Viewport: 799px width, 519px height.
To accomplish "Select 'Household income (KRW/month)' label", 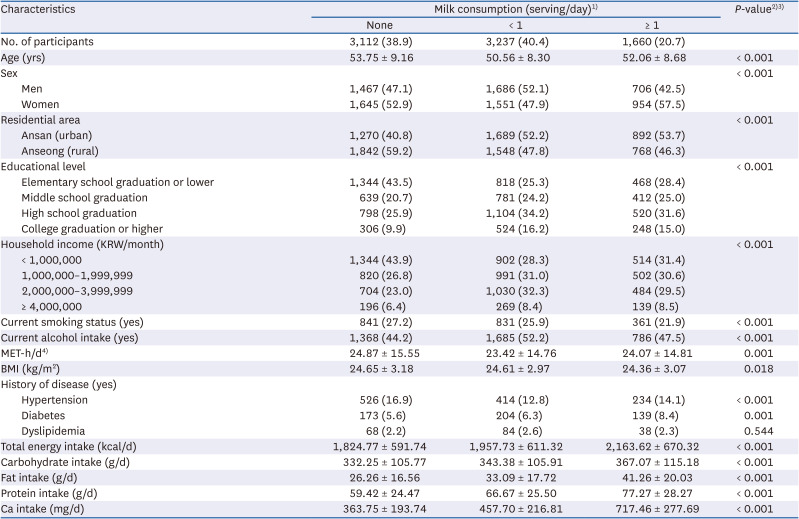I will point(83,244).
